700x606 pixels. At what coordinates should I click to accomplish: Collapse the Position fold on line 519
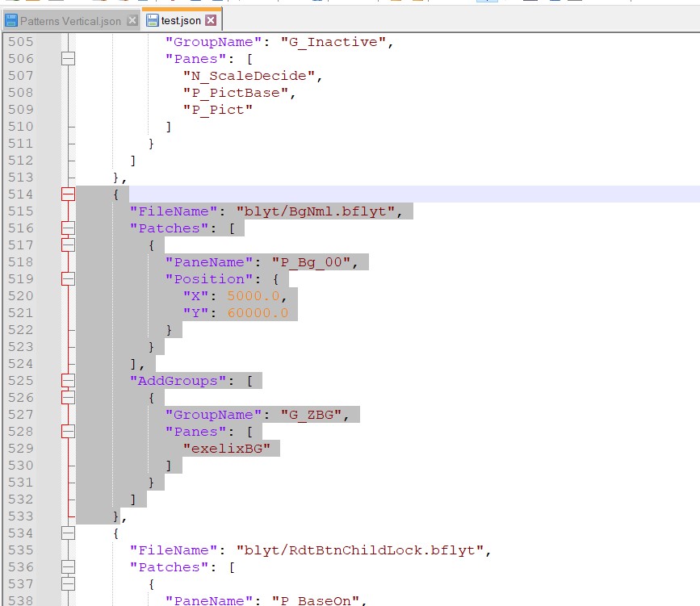[68, 279]
